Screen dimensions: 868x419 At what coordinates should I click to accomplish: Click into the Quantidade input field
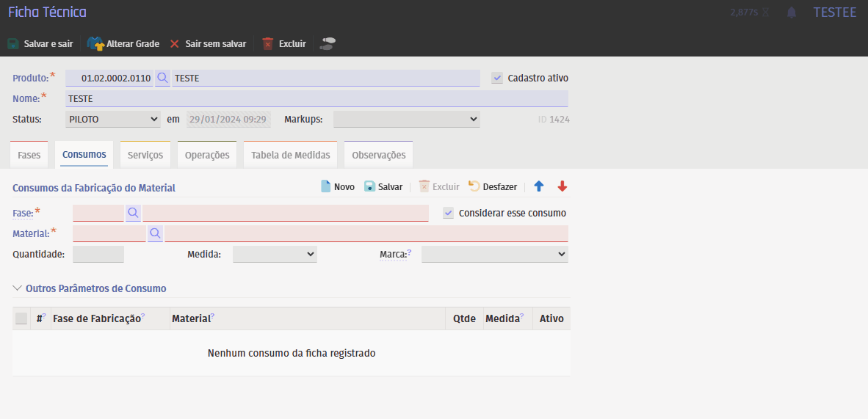(98, 254)
